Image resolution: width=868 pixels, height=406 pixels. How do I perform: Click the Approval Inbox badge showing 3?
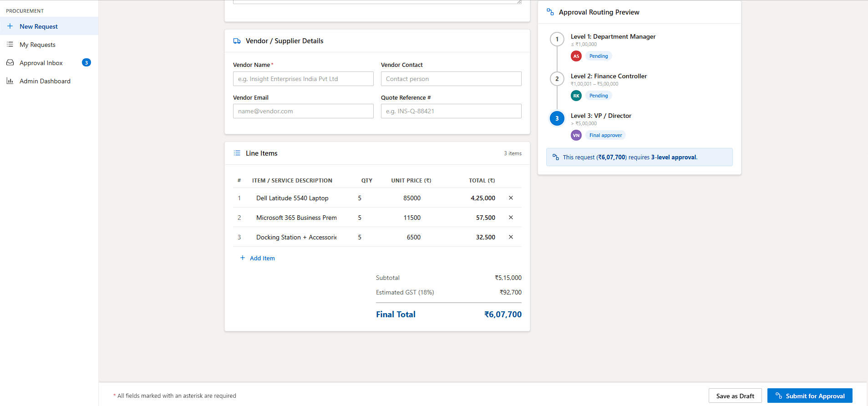[86, 63]
